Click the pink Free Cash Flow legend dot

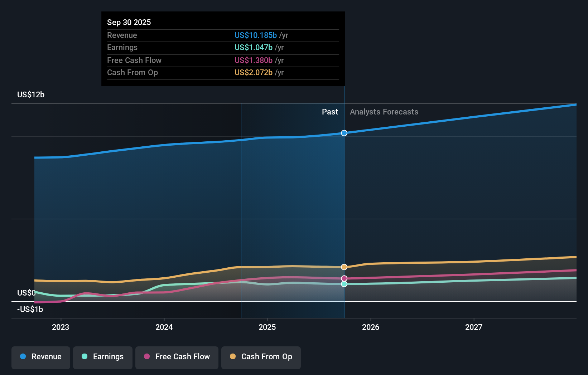click(x=146, y=357)
